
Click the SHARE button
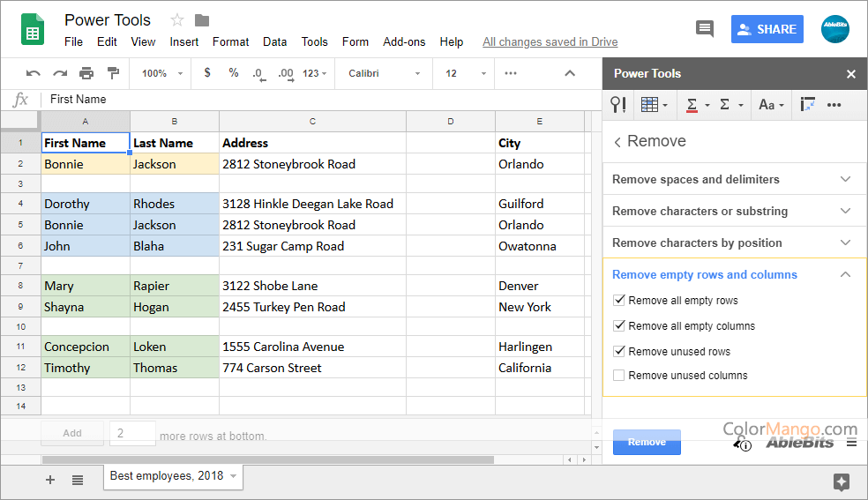pos(767,29)
